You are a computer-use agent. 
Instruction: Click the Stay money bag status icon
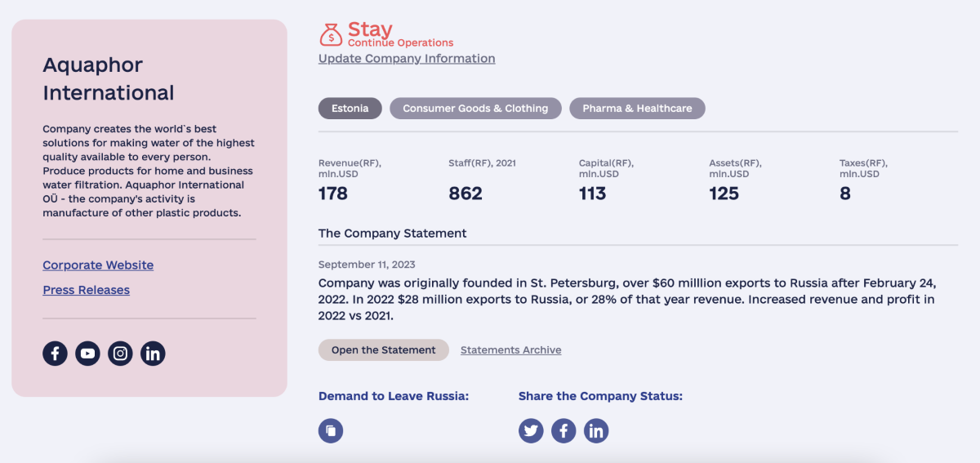coord(331,35)
